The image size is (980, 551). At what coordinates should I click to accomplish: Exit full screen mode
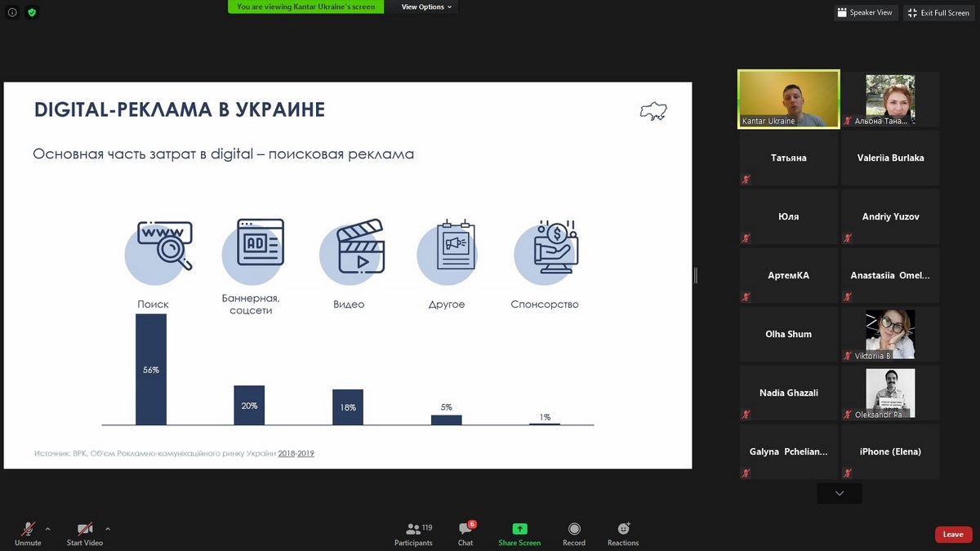pyautogui.click(x=938, y=13)
